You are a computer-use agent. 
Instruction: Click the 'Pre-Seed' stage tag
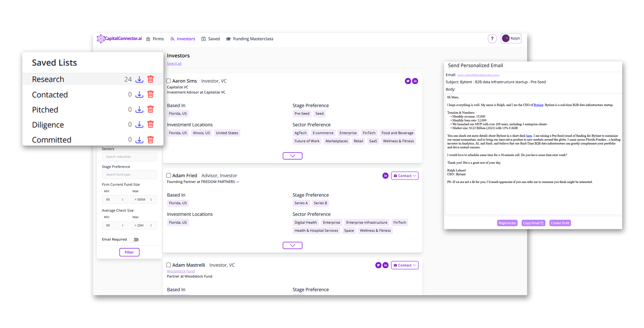[302, 114]
